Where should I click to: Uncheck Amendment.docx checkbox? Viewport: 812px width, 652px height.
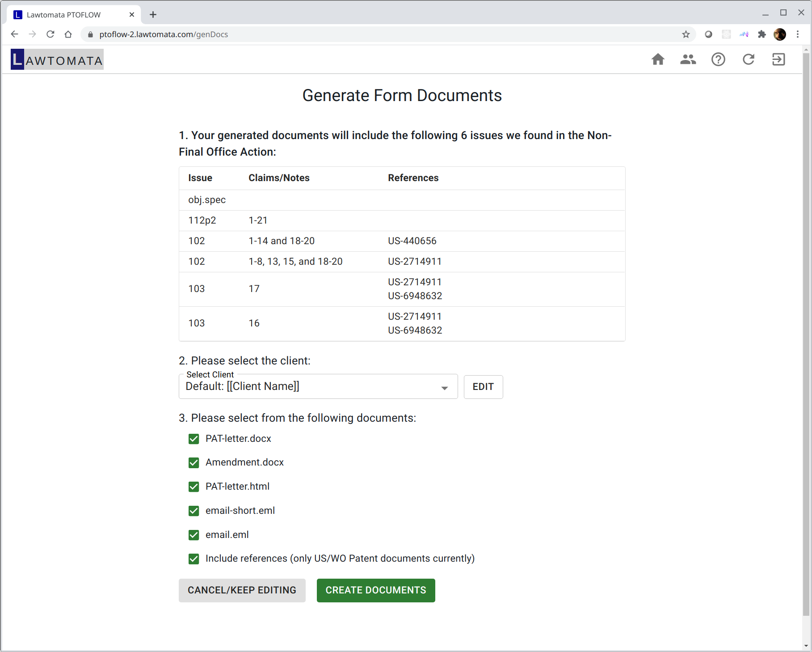point(194,463)
